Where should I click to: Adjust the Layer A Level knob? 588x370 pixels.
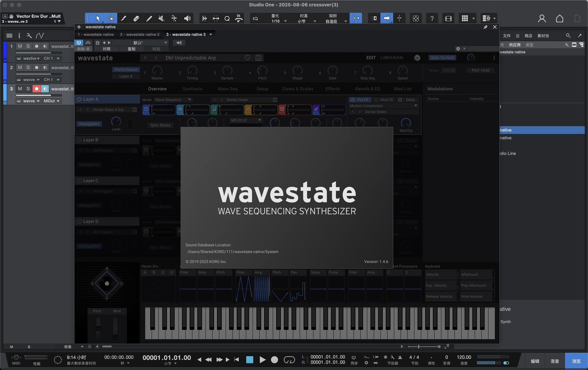click(x=116, y=122)
